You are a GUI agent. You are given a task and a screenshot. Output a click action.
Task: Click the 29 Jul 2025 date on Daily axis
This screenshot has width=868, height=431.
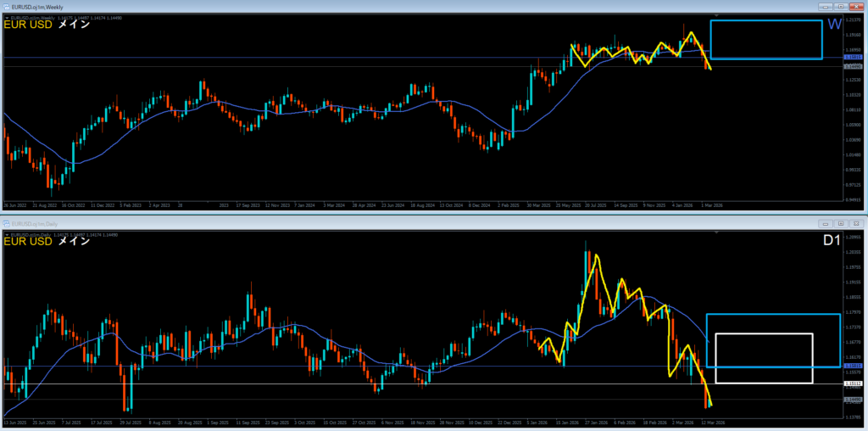pos(130,423)
